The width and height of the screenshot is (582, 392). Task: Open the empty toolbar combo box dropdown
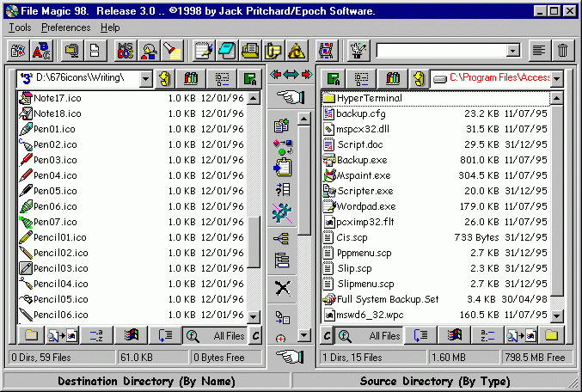coord(513,51)
